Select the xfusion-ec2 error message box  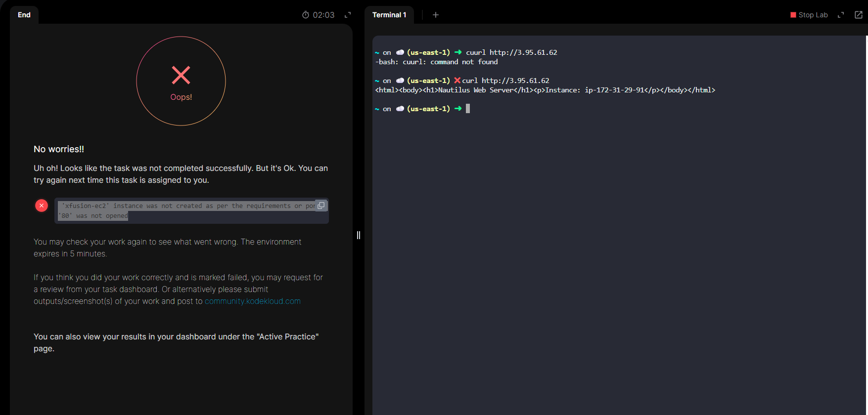[x=188, y=211]
